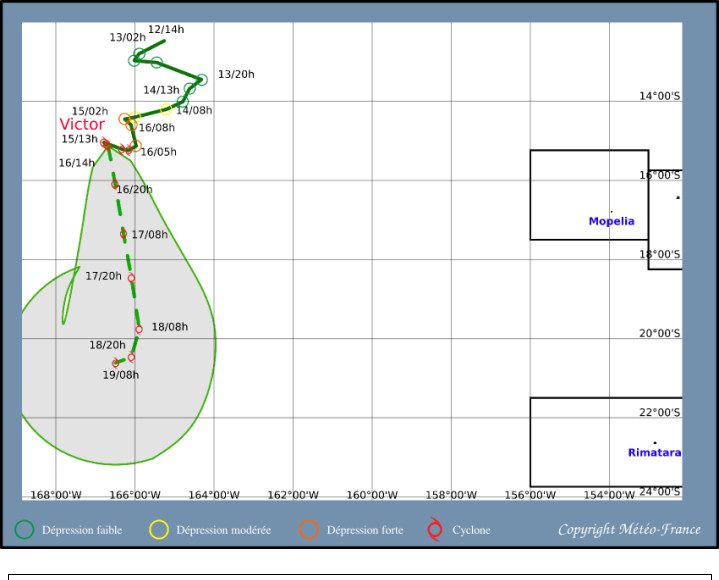Select the cyclone marker beside 17/08h
This screenshot has height=580, width=719.
pyautogui.click(x=123, y=234)
